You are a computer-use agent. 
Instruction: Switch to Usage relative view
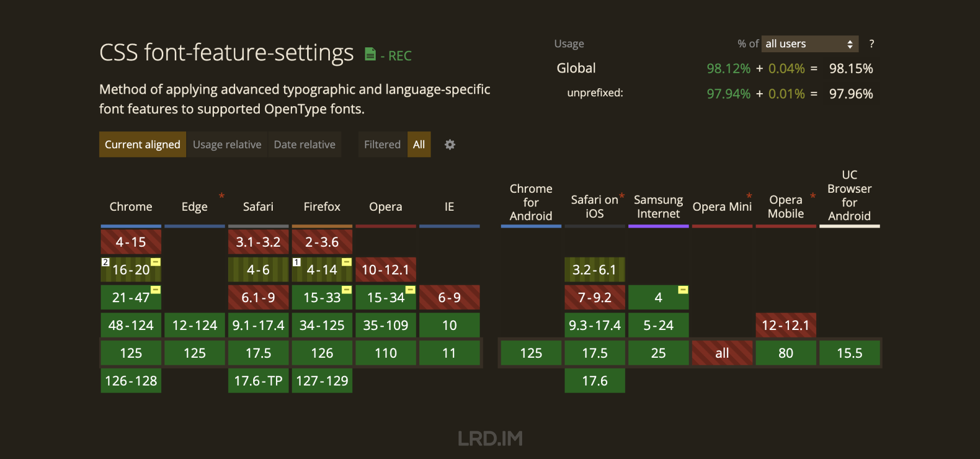point(227,144)
